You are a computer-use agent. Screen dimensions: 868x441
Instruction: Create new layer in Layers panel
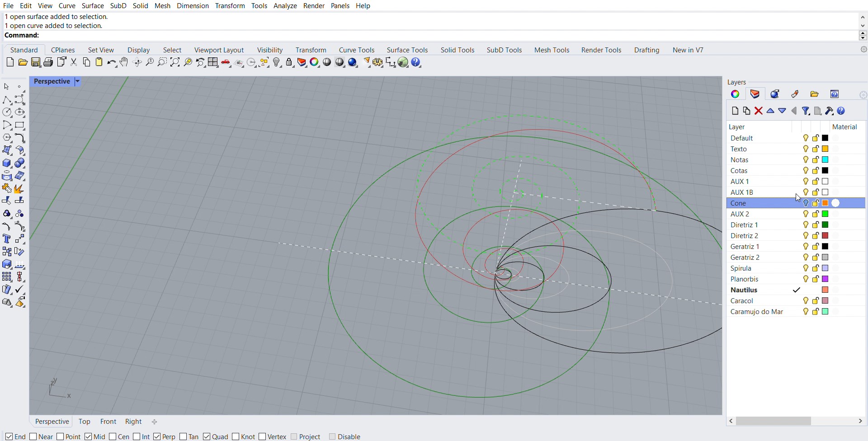[735, 111]
